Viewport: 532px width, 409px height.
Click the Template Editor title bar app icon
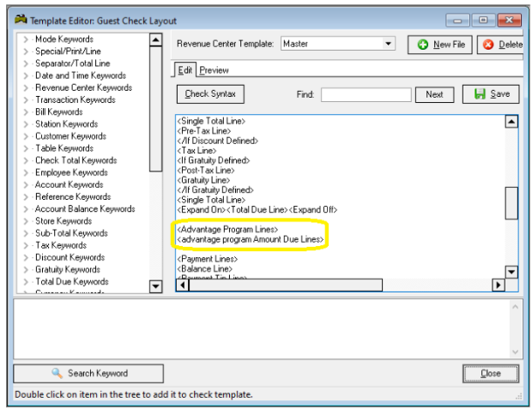pyautogui.click(x=11, y=21)
